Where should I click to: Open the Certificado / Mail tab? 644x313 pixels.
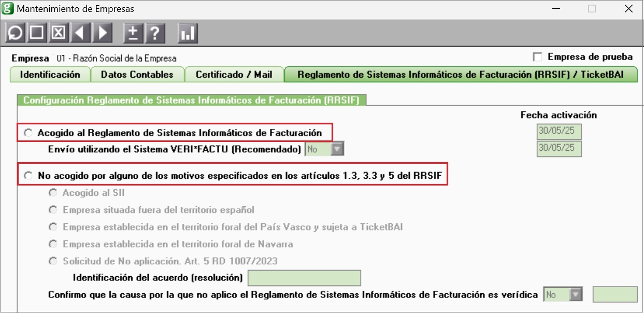(x=235, y=75)
